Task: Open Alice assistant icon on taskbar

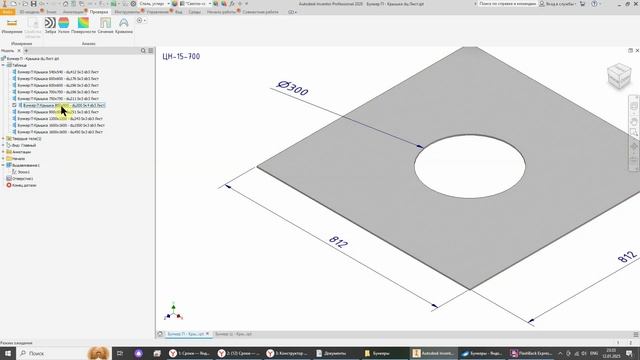Action: [139, 353]
